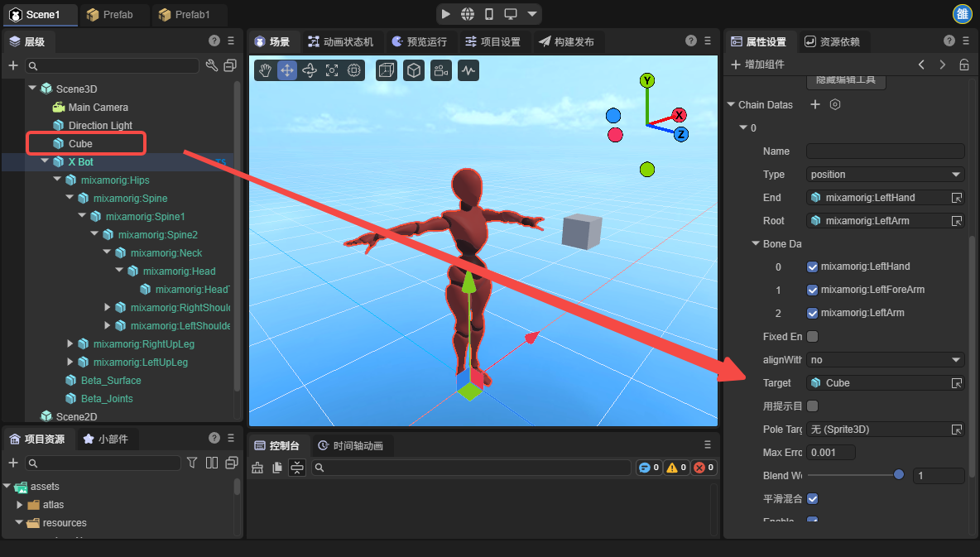Switch to the 动画状态机 tab
Image resolution: width=980 pixels, height=557 pixels.
coord(340,41)
